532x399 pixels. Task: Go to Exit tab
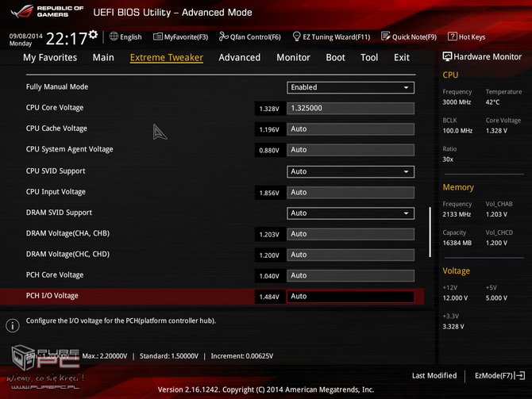coord(402,58)
